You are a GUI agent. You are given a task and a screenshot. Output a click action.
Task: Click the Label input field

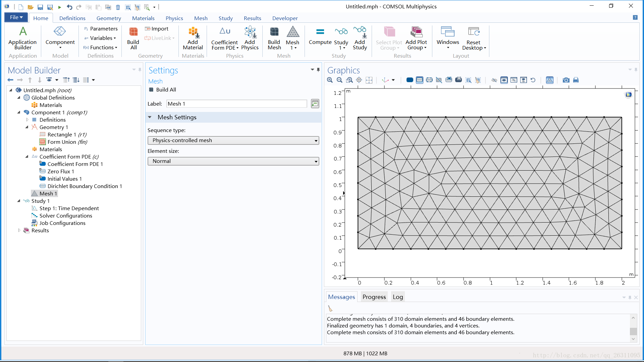coord(236,104)
